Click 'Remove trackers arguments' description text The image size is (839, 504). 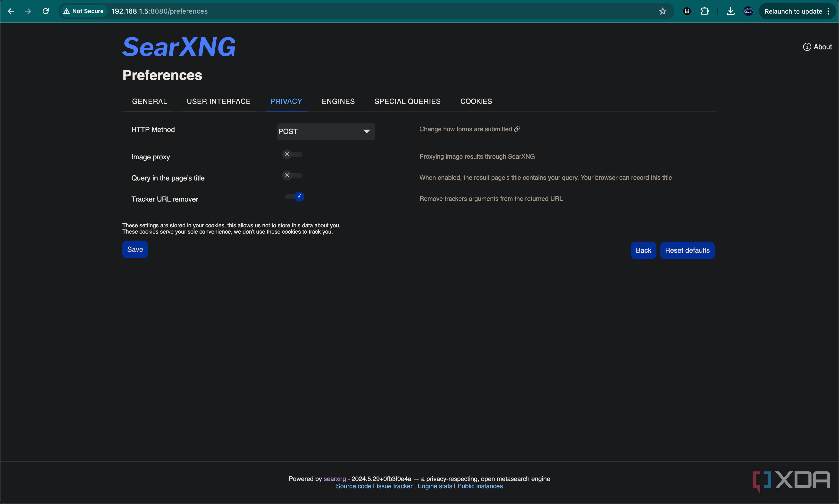pyautogui.click(x=491, y=199)
